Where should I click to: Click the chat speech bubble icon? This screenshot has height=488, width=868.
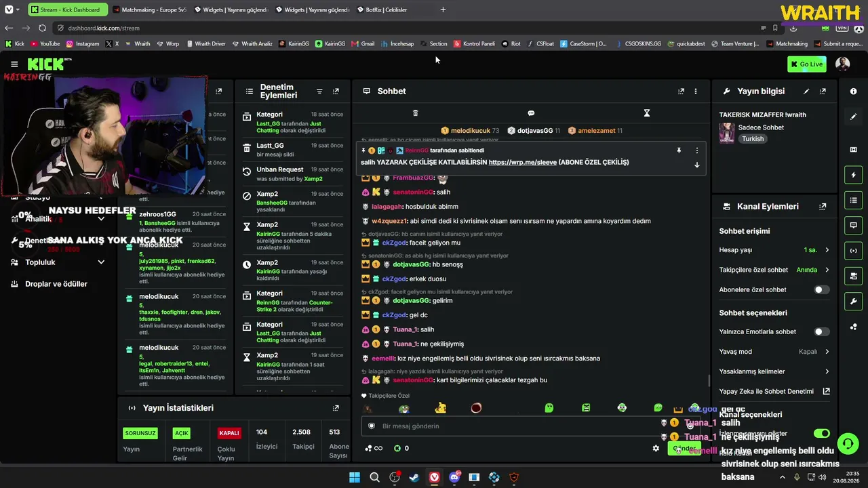tap(531, 113)
